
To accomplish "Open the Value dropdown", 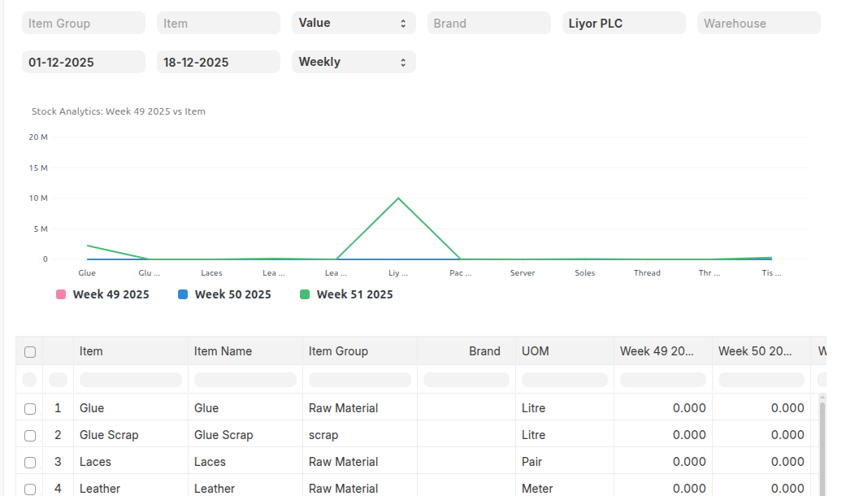I will pyautogui.click(x=354, y=24).
